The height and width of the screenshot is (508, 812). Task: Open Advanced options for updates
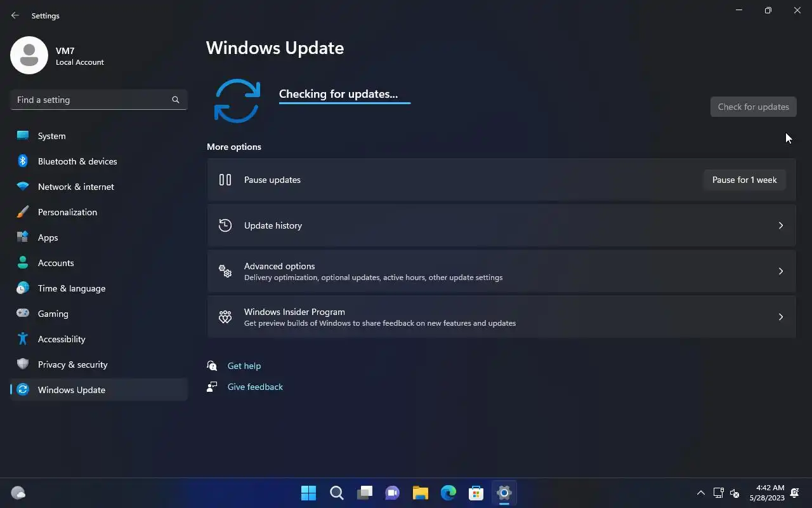501,271
